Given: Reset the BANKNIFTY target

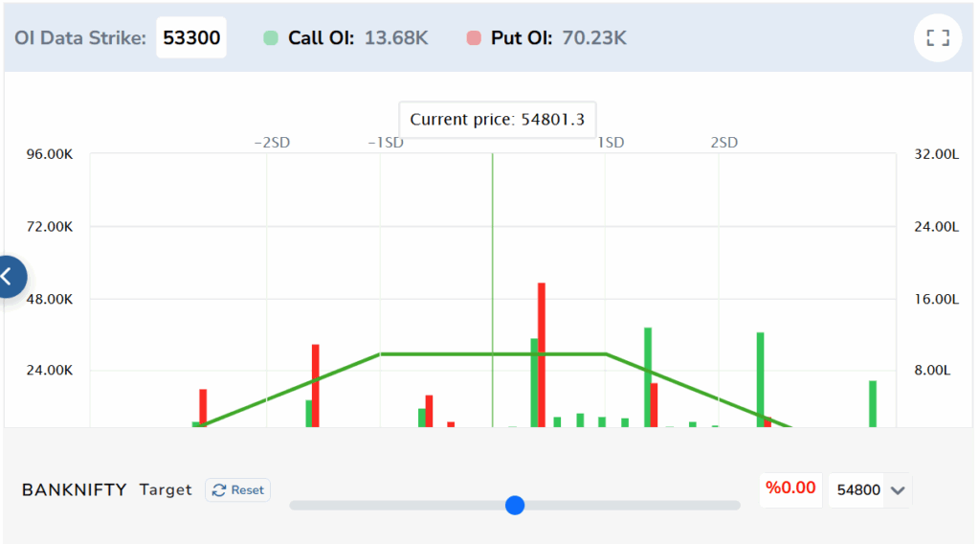Looking at the screenshot, I should 238,490.
